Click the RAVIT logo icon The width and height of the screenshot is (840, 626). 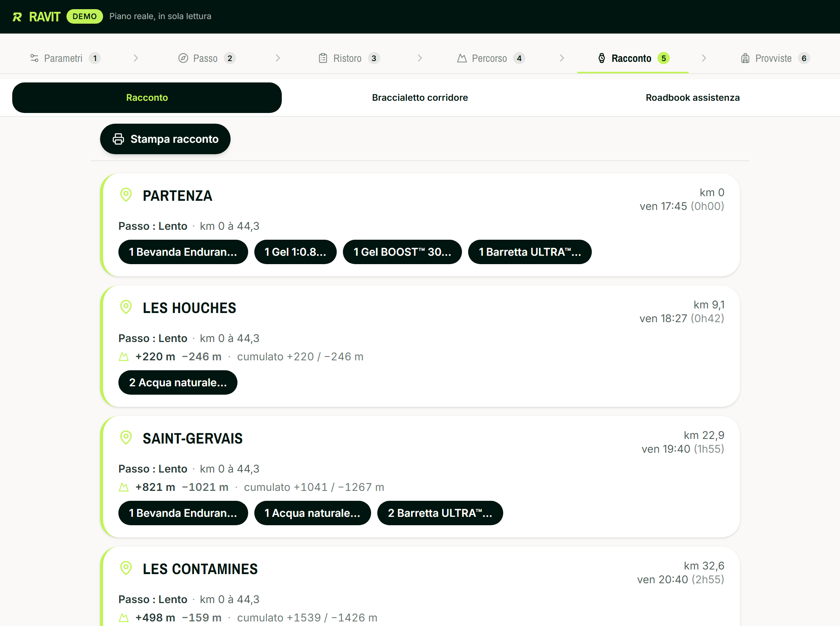click(x=17, y=17)
